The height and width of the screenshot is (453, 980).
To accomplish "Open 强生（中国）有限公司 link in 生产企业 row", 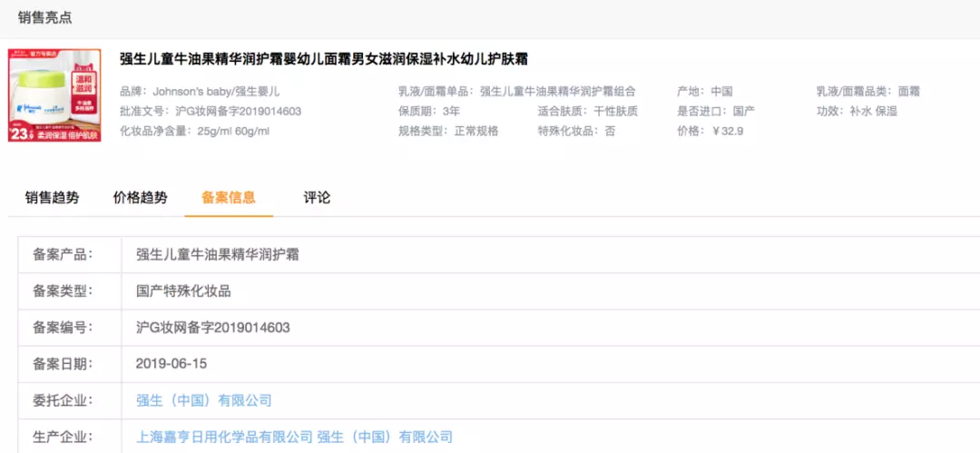I will (385, 437).
